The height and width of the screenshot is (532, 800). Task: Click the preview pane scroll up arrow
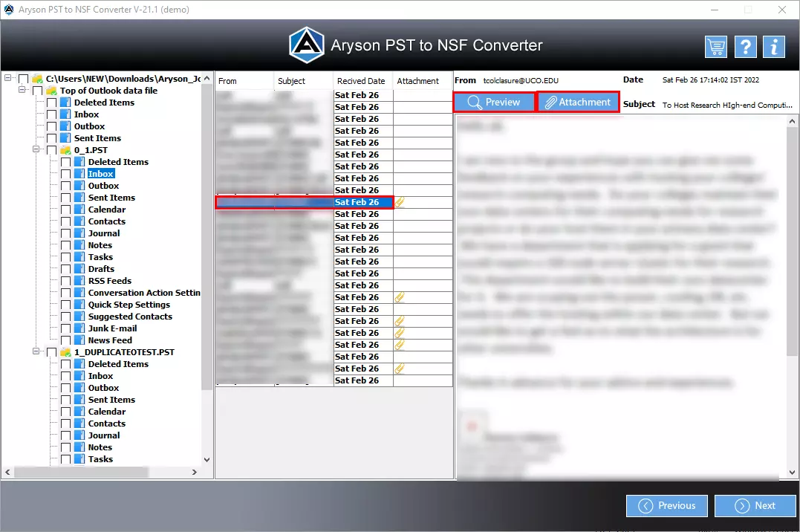(x=792, y=122)
